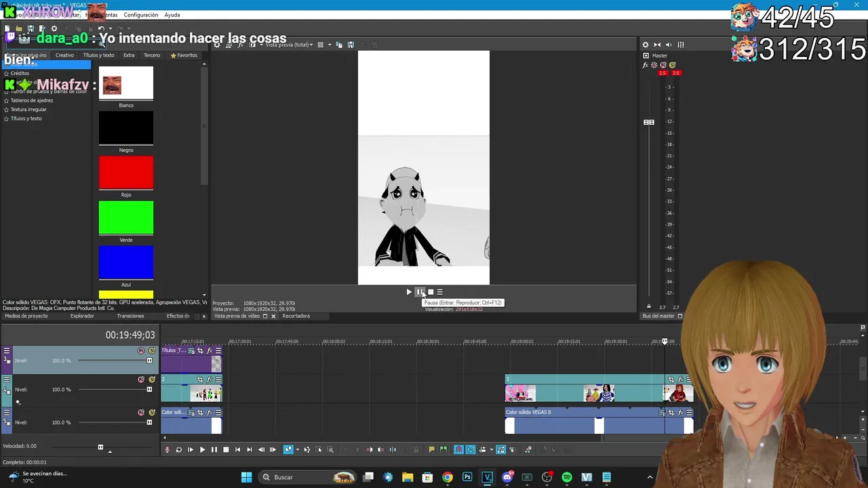The height and width of the screenshot is (488, 868).
Task: Open Explorador panel tab
Action: pyautogui.click(x=82, y=316)
